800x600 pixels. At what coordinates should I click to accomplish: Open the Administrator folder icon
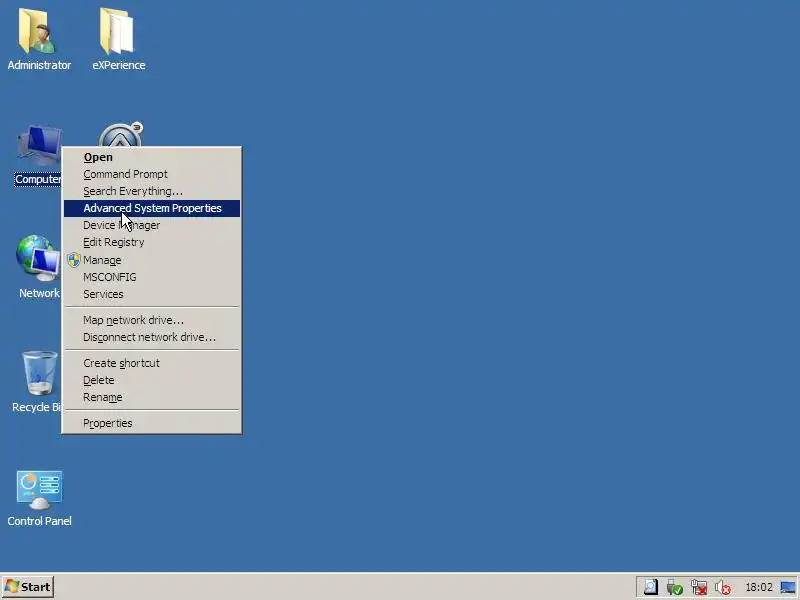[39, 38]
